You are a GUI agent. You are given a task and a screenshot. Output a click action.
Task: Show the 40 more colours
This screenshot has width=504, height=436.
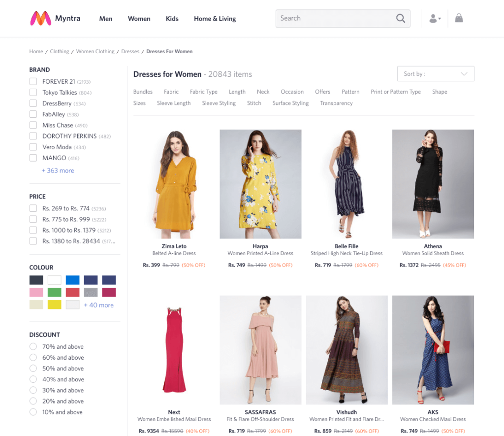point(98,305)
